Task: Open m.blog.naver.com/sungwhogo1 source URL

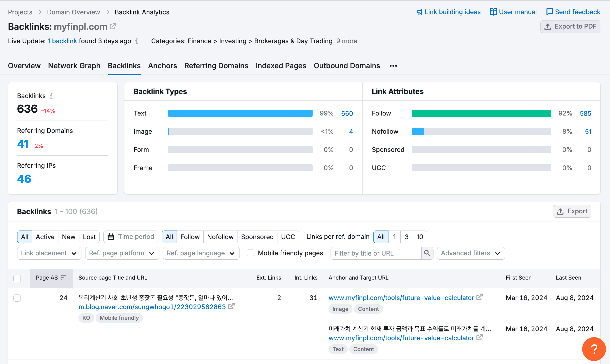Action: coord(152,307)
